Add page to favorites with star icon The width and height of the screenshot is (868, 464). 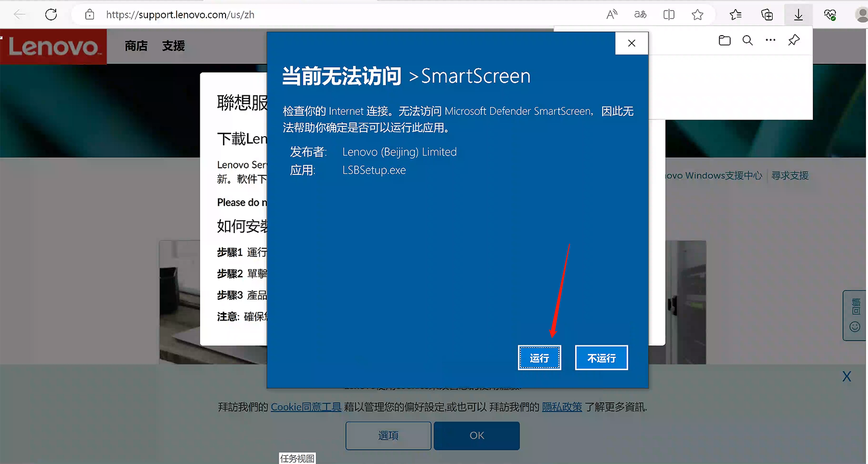click(x=698, y=14)
